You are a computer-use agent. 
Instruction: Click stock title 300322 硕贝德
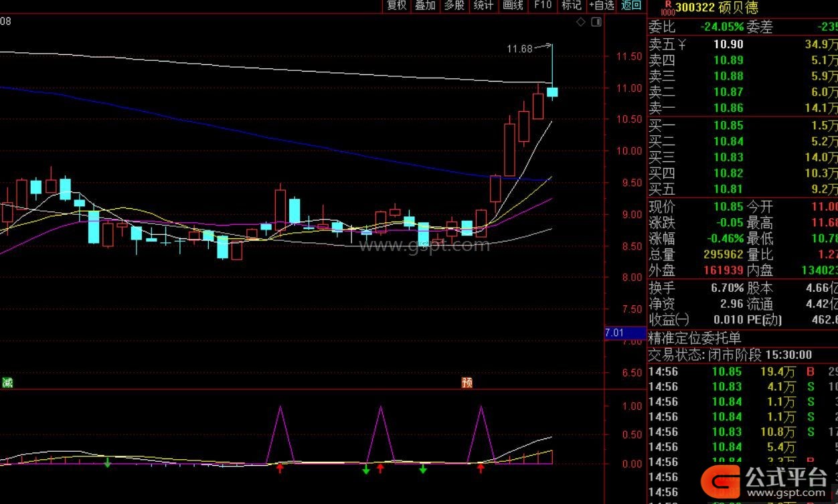tap(717, 8)
